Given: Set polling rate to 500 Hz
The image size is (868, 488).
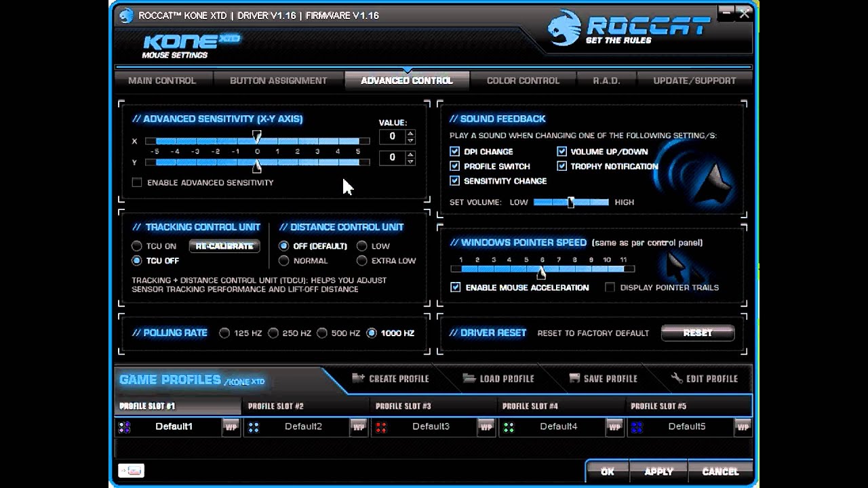Looking at the screenshot, I should pos(322,333).
